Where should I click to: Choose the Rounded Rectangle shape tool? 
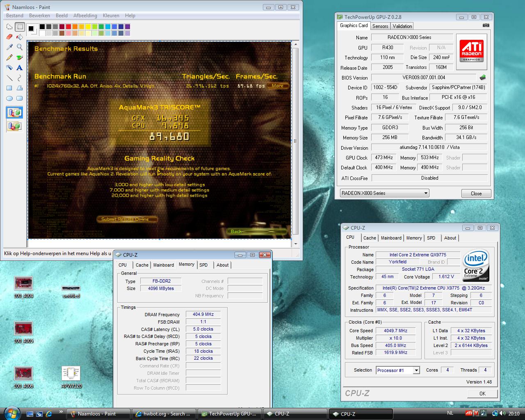click(19, 98)
